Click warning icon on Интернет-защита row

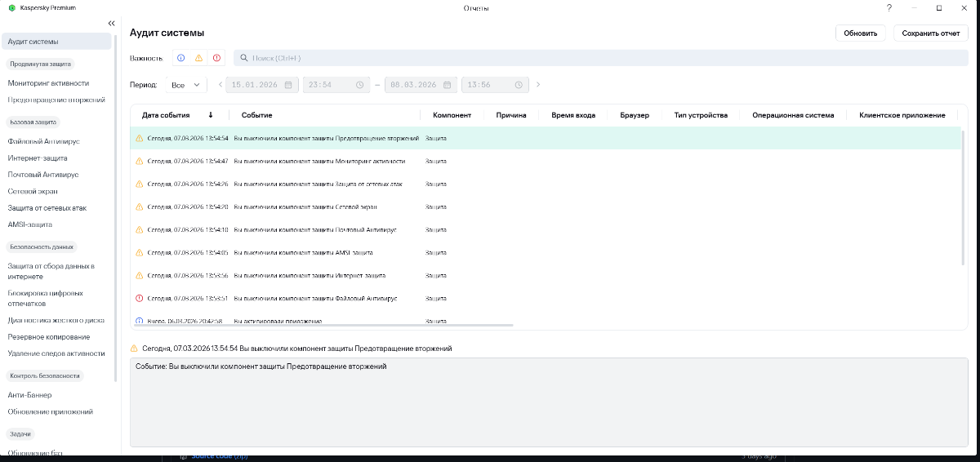(x=140, y=276)
